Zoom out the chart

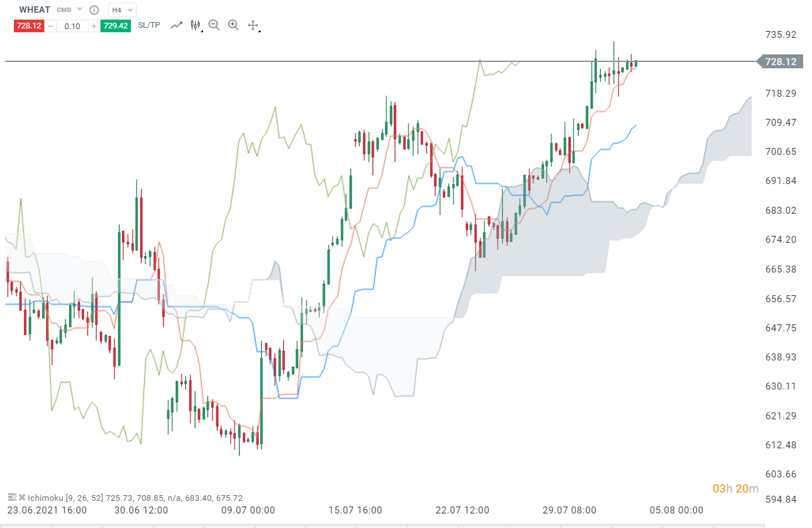[214, 25]
